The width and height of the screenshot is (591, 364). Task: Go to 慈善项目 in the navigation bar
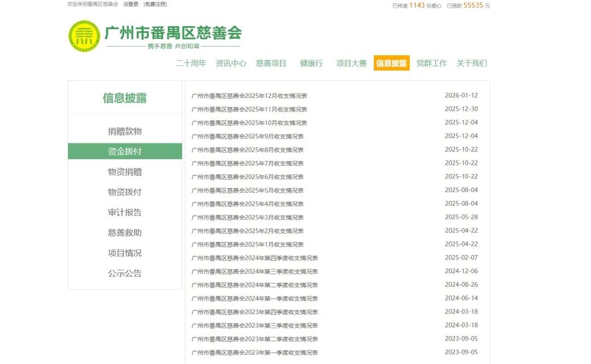tap(271, 63)
